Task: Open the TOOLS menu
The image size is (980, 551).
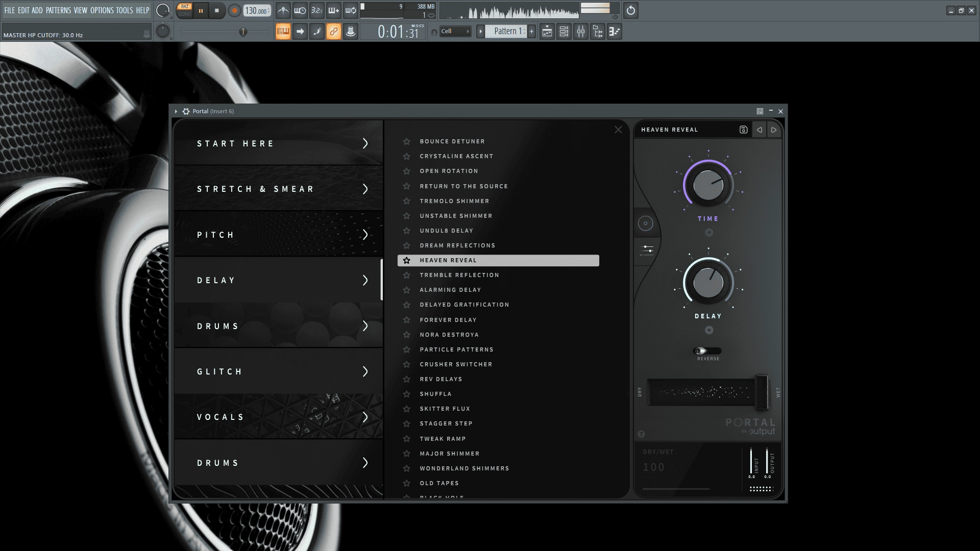Action: coord(125,10)
